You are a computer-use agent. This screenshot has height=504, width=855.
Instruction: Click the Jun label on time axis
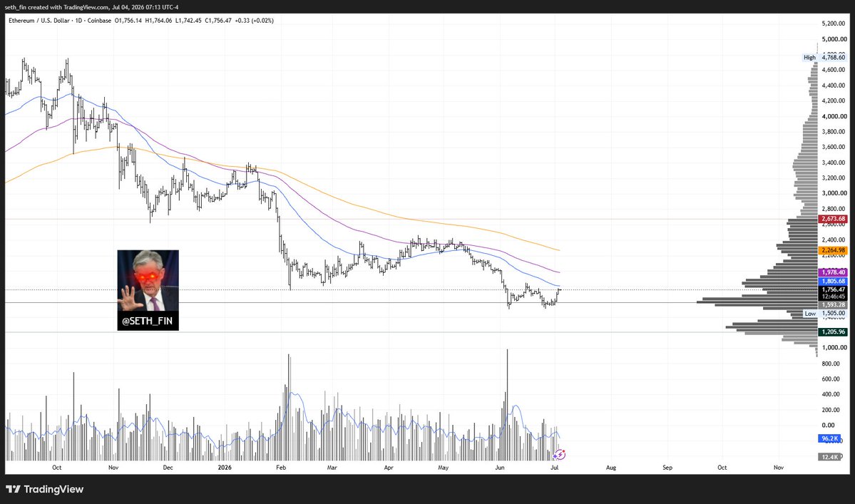pos(500,468)
